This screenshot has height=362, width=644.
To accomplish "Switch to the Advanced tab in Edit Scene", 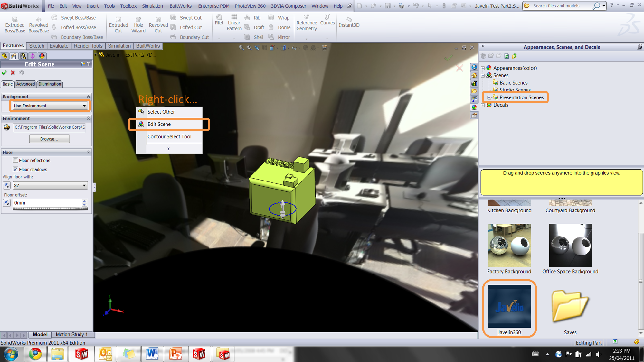I will point(25,84).
